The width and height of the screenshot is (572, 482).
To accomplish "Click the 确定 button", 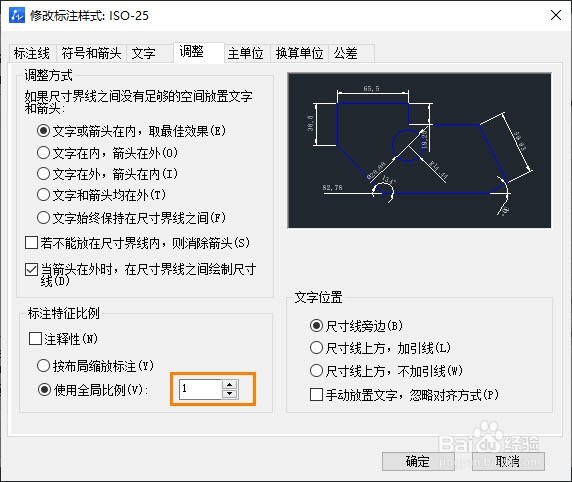I will point(418,462).
